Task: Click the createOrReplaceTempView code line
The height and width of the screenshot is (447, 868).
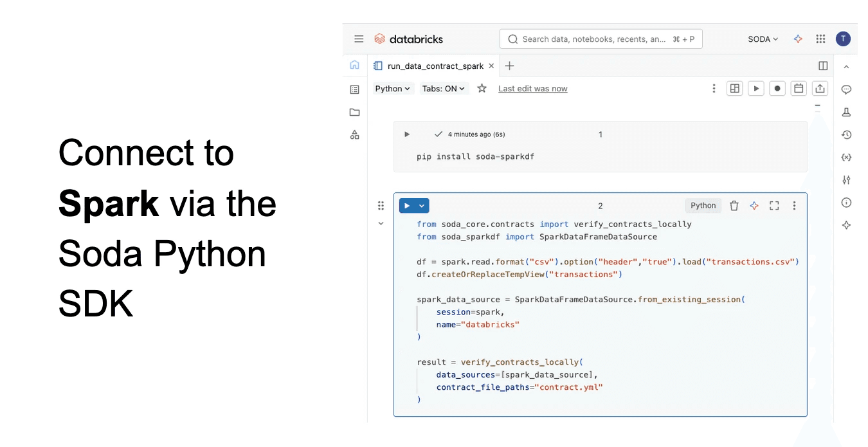Action: [x=520, y=275]
